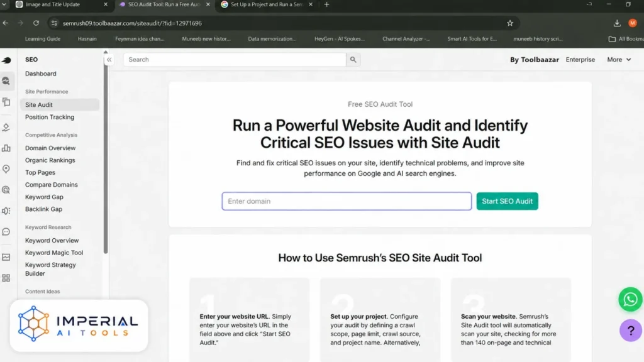The height and width of the screenshot is (362, 644).
Task: Open the Content toolkit pages icon
Action: [6, 102]
